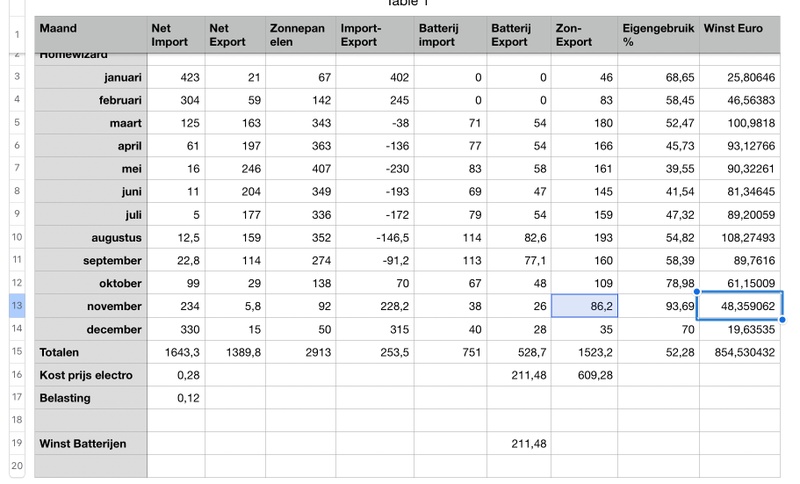Viewport: 800px width, 484px height.
Task: Select the Totalen Zonnepanelen value 2913
Action: click(301, 352)
